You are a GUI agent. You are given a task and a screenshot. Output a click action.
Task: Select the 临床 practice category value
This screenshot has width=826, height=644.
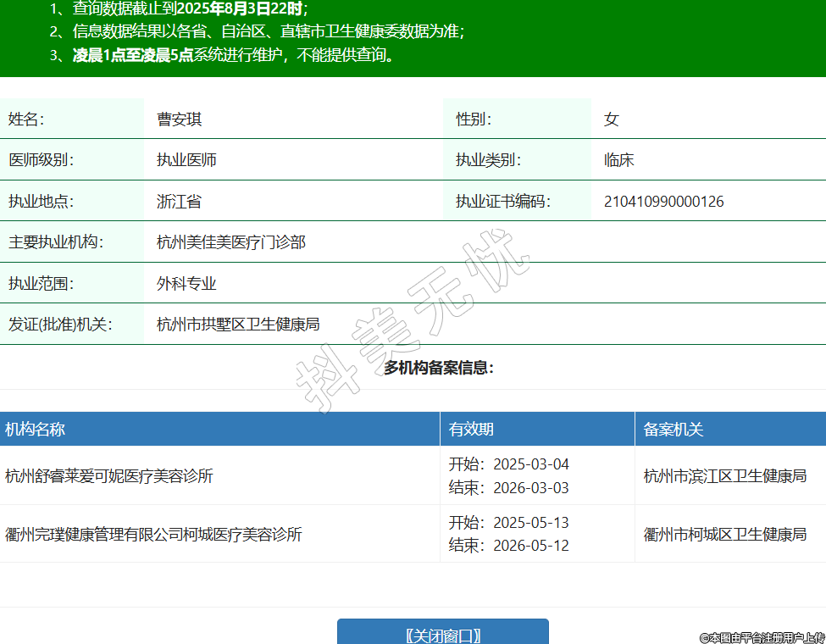click(x=618, y=160)
